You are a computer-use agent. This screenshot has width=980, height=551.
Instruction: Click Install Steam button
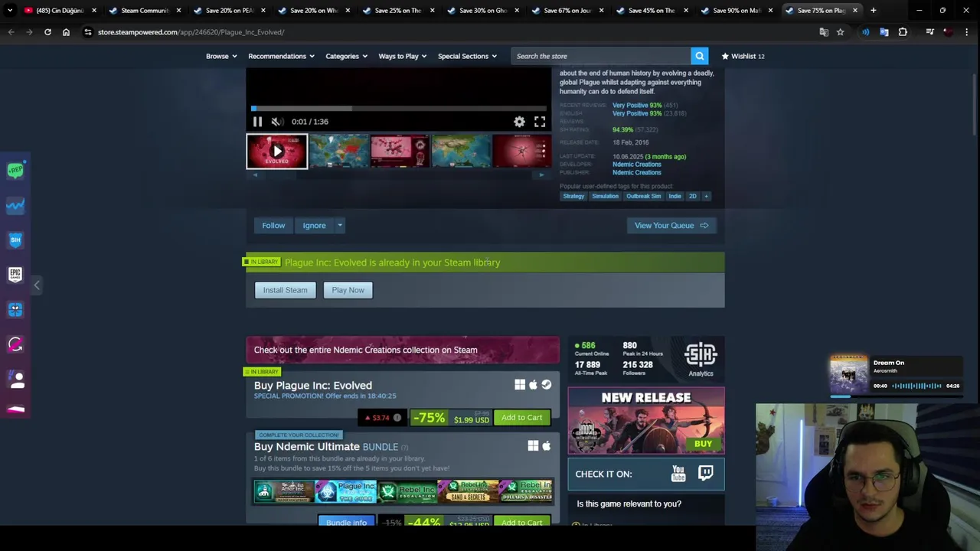(x=285, y=290)
